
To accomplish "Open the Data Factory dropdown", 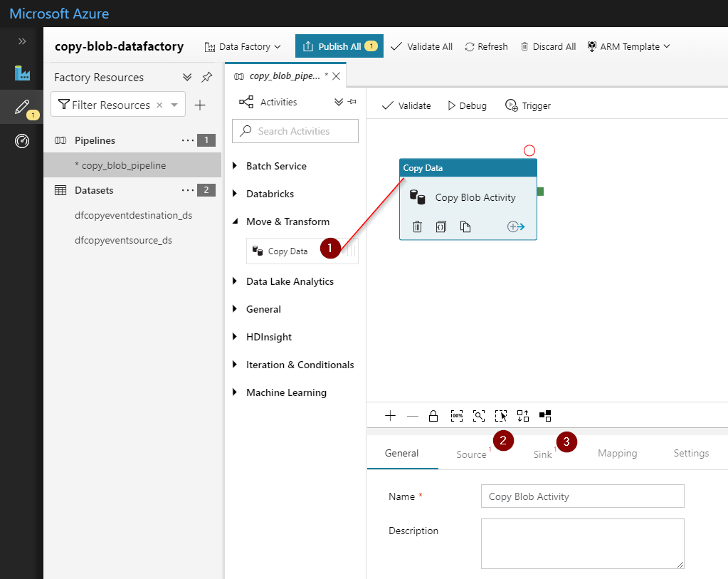I will [x=243, y=46].
